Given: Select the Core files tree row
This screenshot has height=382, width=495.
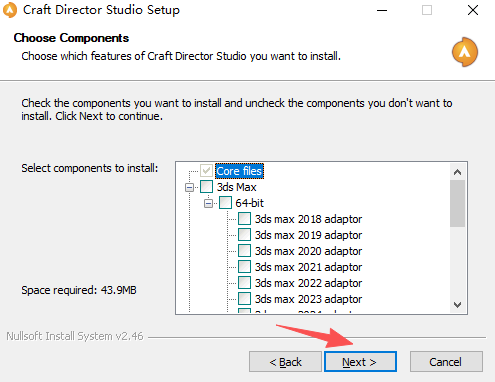Looking at the screenshot, I should (239, 171).
